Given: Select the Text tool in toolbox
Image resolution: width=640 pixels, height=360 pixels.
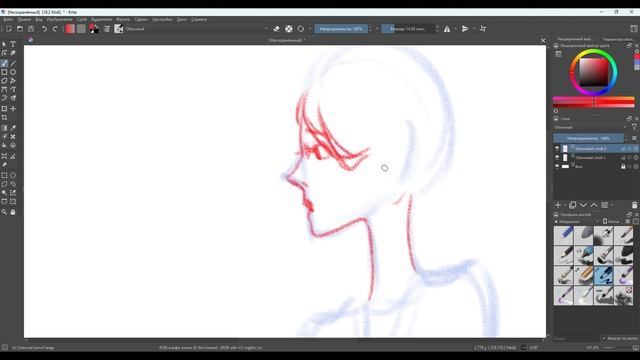Looking at the screenshot, I should pyautogui.click(x=13, y=44).
